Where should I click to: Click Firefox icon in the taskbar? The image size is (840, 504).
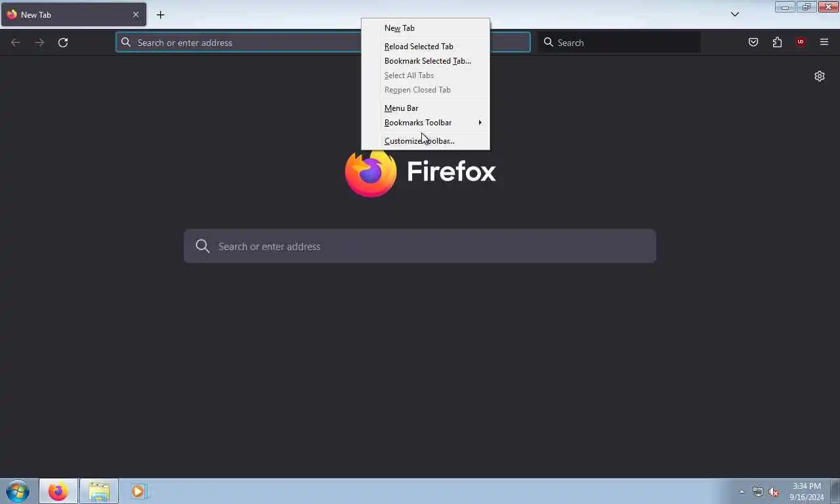click(58, 491)
